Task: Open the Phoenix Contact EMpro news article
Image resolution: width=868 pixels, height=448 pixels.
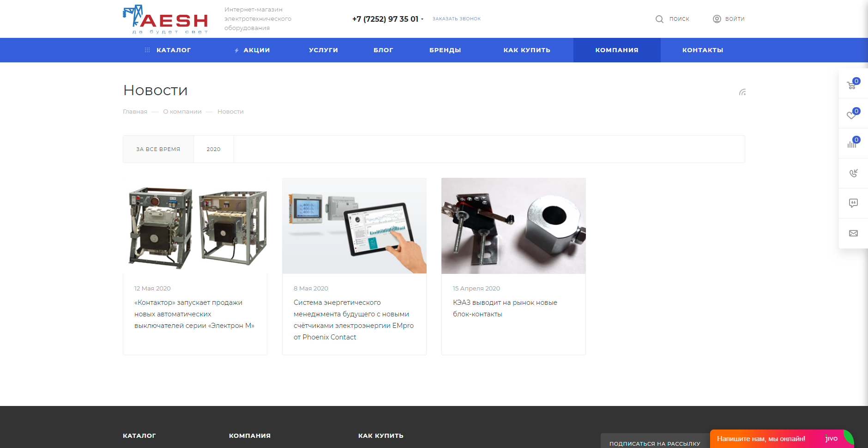Action: [x=354, y=320]
